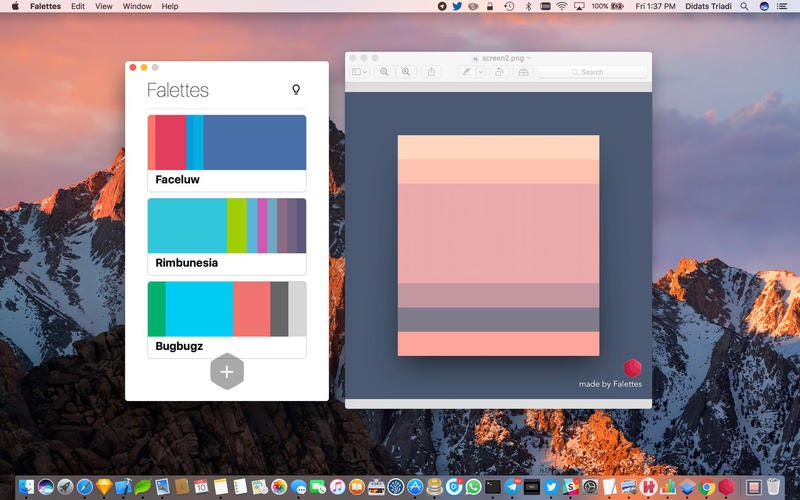Open the Falettes application menu
Image resolution: width=800 pixels, height=500 pixels.
pos(45,6)
